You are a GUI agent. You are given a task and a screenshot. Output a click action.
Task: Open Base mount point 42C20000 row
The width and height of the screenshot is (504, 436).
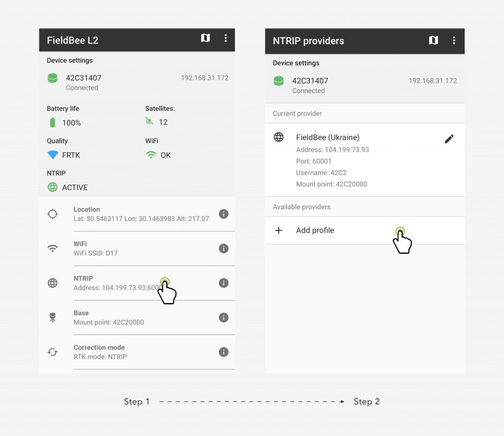137,318
